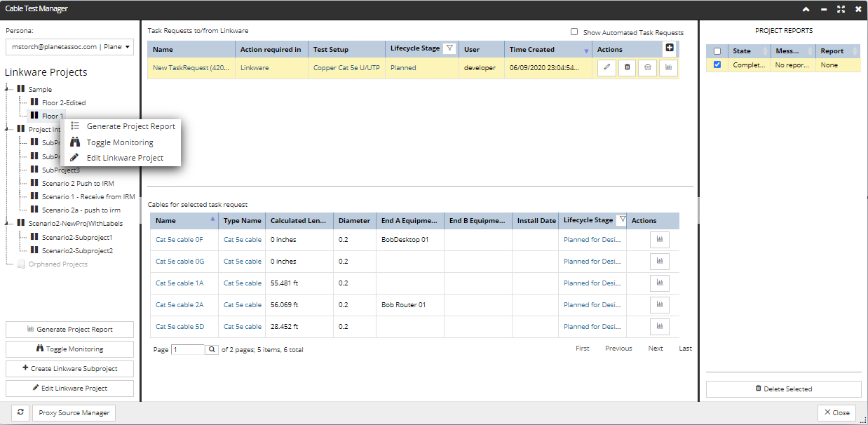Screen dimensions: 868x425
Task: Select Floor 2-Edited in project tree
Action: pos(62,103)
